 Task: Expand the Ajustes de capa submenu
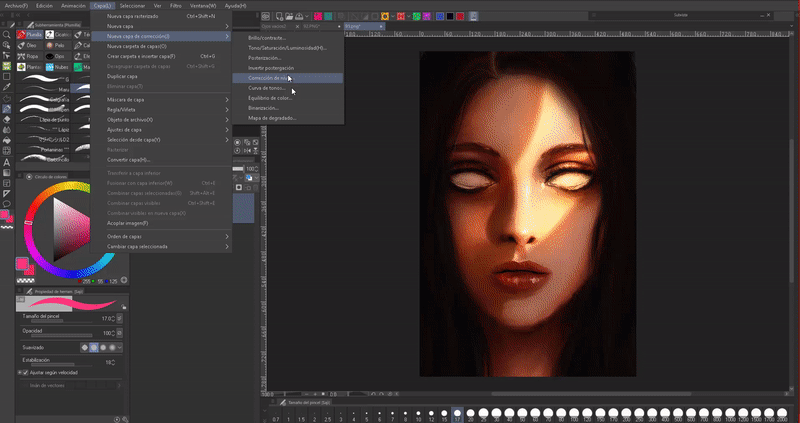[125, 130]
